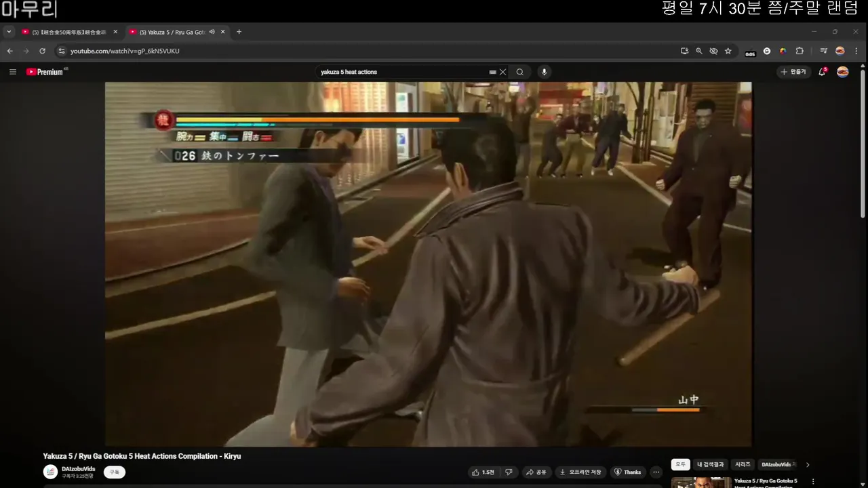The width and height of the screenshot is (868, 488).
Task: Expand the tab search dropdown arrow
Action: pyautogui.click(x=9, y=32)
